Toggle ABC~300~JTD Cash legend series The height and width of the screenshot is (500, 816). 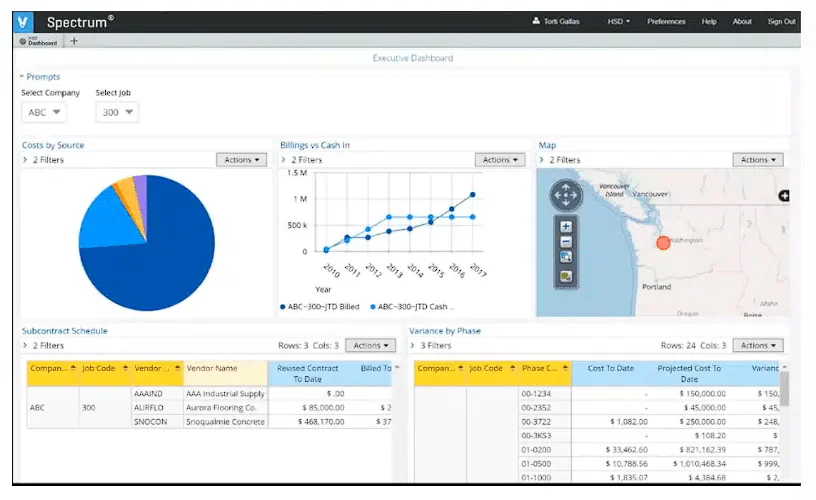pyautogui.click(x=412, y=307)
